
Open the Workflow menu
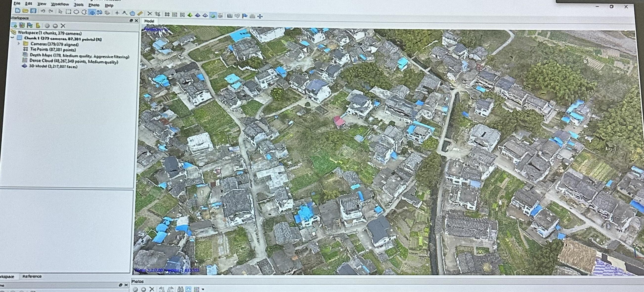tap(60, 4)
